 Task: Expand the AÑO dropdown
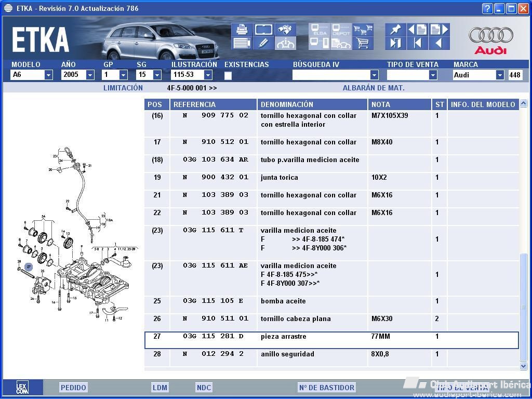tap(90, 75)
